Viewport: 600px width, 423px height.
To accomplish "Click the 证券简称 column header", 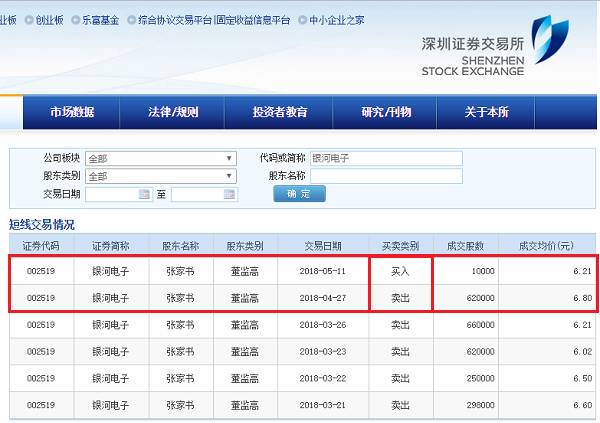I will pyautogui.click(x=111, y=246).
